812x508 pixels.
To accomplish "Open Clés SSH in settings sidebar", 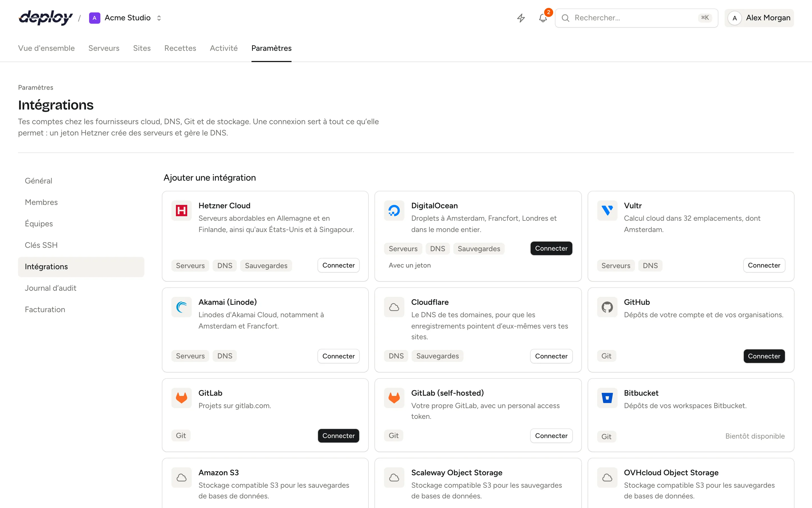I will pos(81,245).
